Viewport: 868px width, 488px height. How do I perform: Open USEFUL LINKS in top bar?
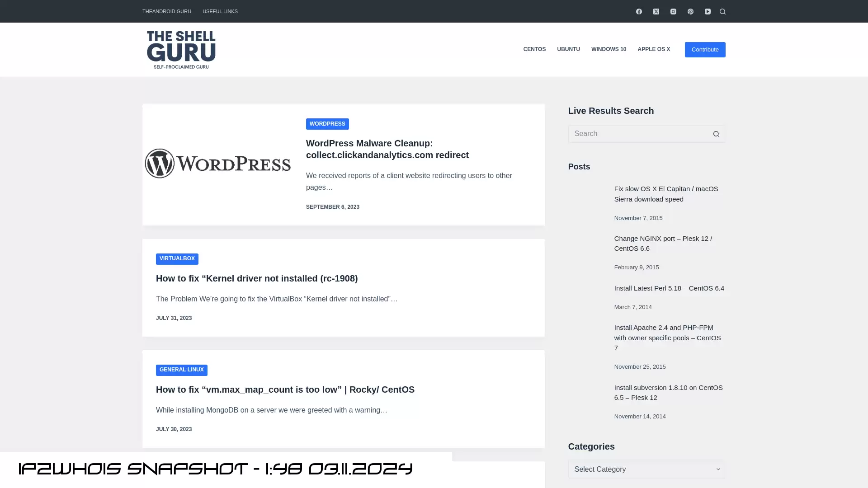(220, 11)
